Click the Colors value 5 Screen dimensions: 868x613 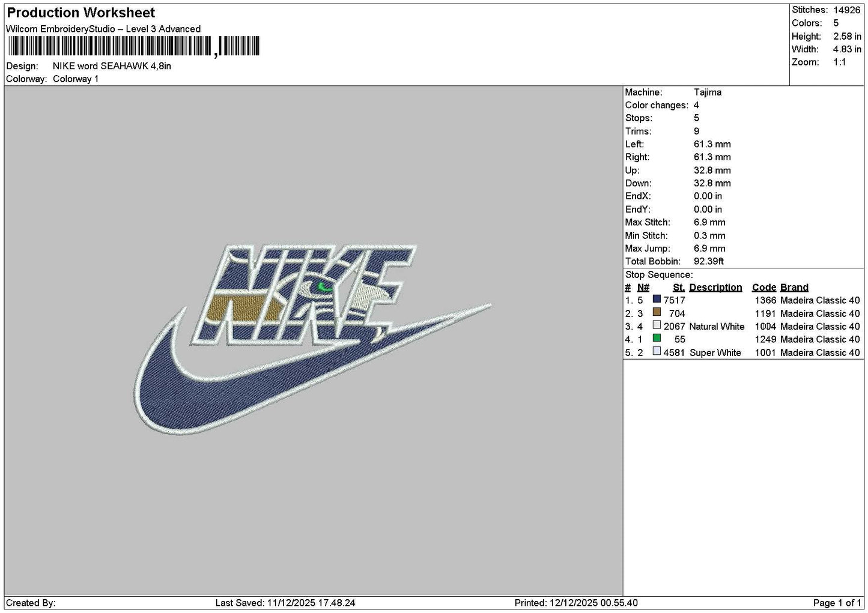pyautogui.click(x=836, y=23)
